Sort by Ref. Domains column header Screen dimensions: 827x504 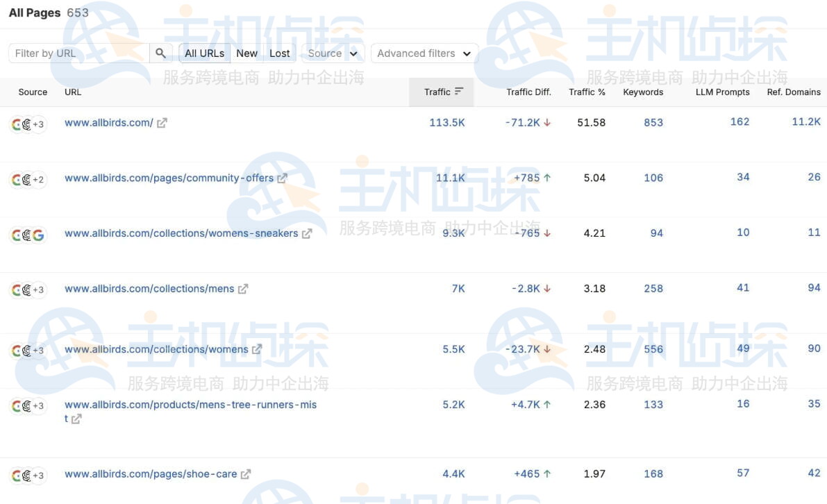794,92
